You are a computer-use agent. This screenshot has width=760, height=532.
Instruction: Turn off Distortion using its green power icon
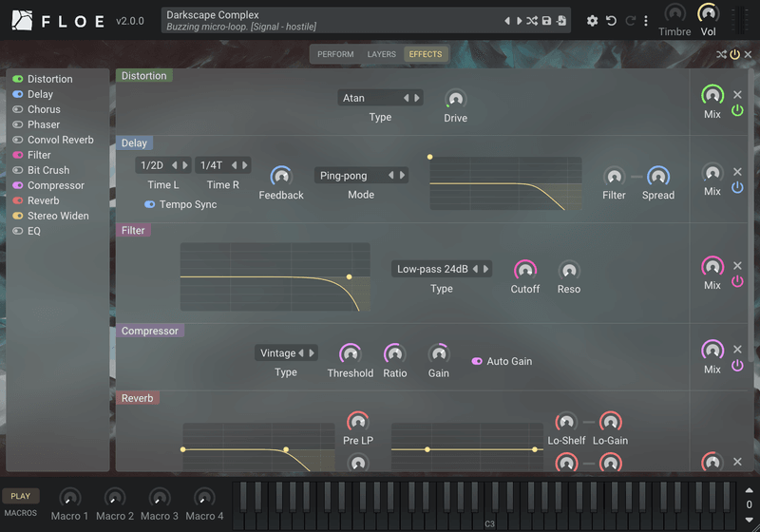737,110
